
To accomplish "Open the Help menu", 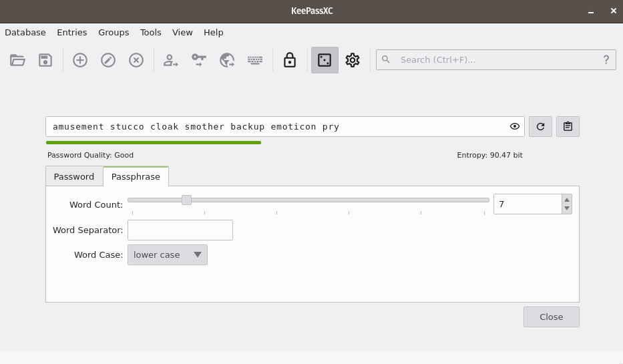I will point(214,33).
